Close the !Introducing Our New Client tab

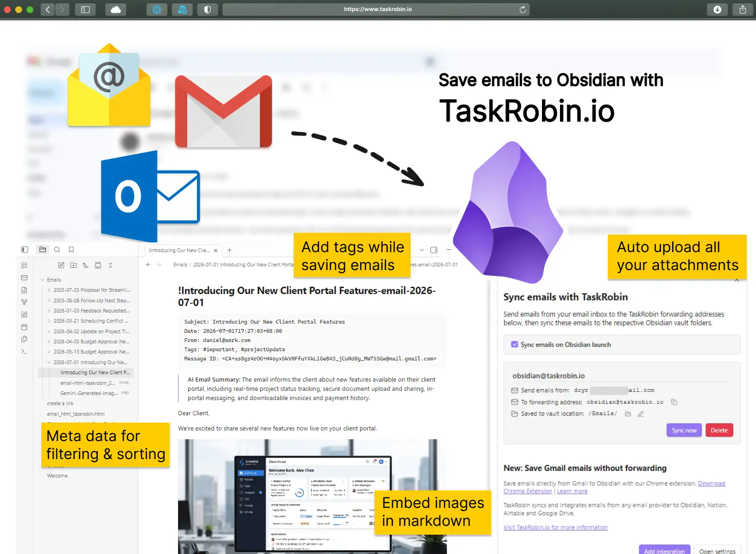215,251
